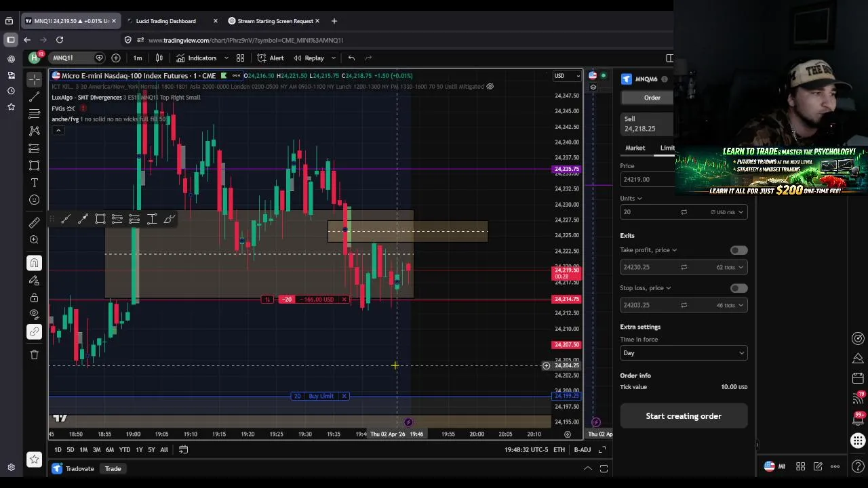Open the Take profit price type dropdown

point(648,250)
